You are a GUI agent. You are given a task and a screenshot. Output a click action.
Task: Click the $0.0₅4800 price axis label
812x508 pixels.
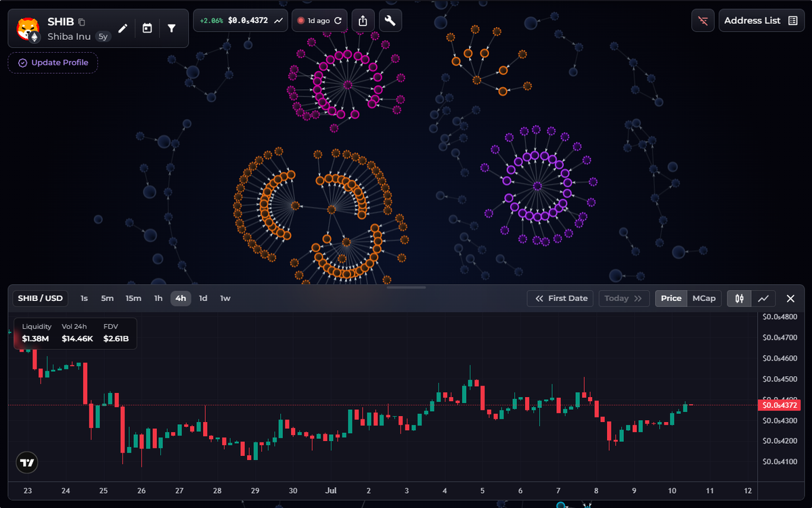(780, 317)
